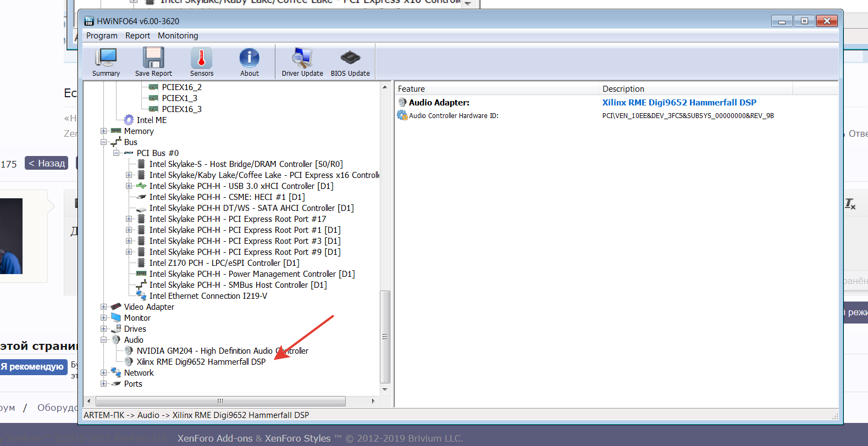868x446 pixels.
Task: Click the Network icon in tree
Action: [115, 372]
